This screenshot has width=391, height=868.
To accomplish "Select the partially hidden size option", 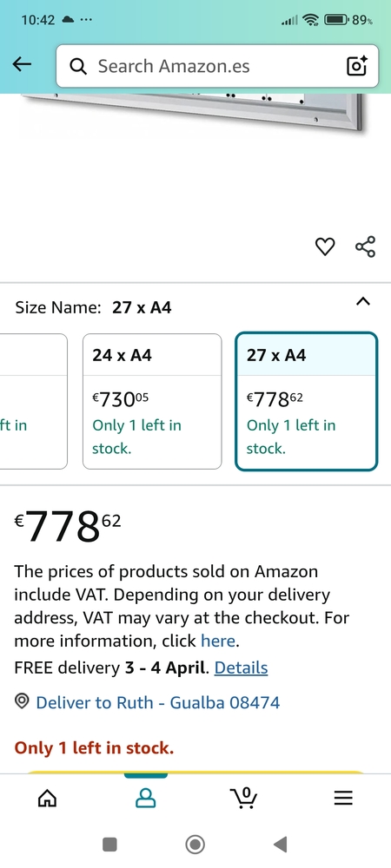I will tap(33, 401).
